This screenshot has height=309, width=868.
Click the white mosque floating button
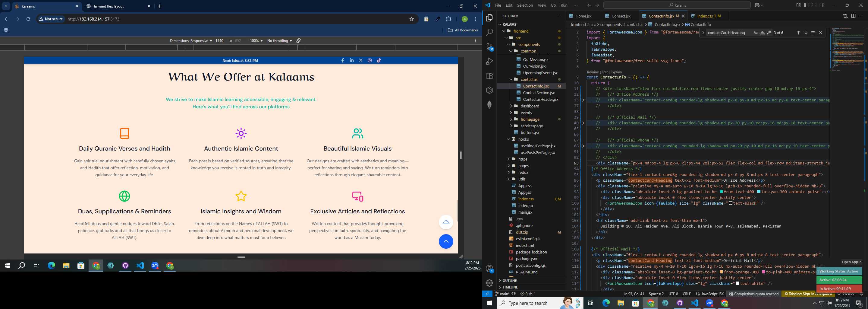[446, 222]
